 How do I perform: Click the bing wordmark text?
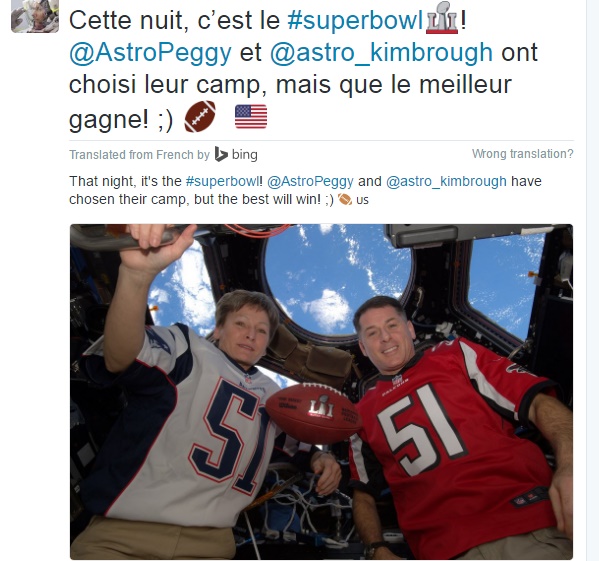[x=244, y=155]
